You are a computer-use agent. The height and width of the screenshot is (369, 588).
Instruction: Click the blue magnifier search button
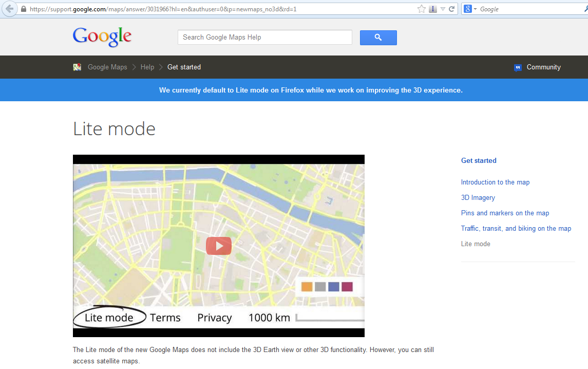(x=378, y=38)
